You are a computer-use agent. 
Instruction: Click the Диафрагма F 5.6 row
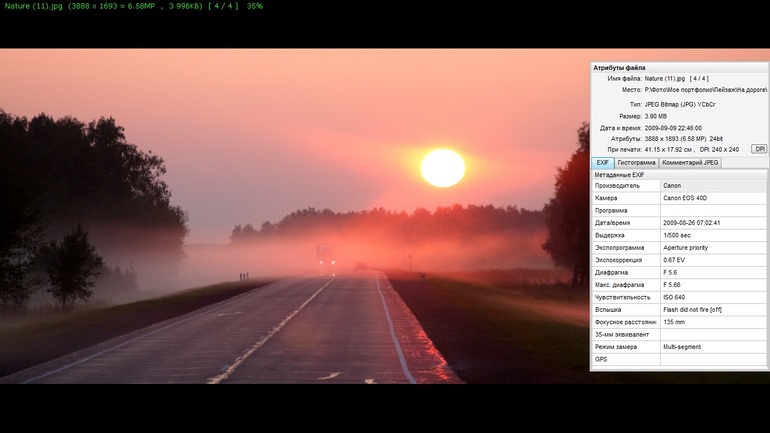point(679,272)
